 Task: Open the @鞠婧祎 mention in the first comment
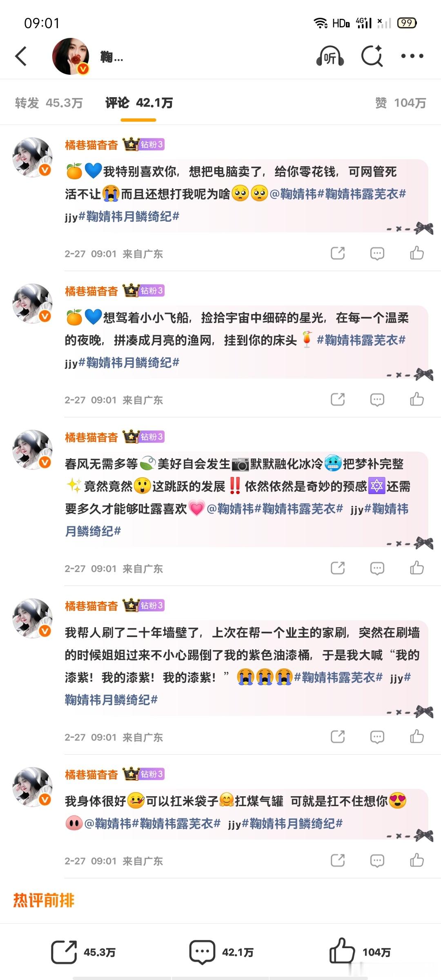tap(293, 194)
